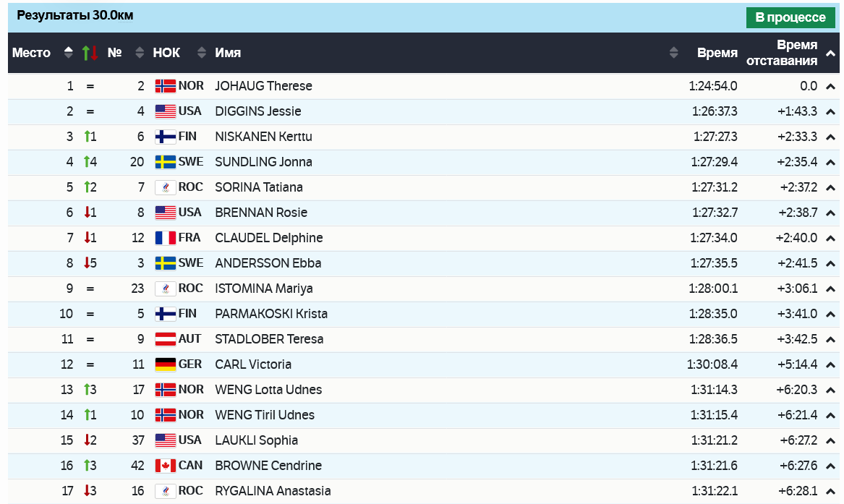Click the В процессе status button
Image resolution: width=844 pixels, height=504 pixels.
pos(790,17)
